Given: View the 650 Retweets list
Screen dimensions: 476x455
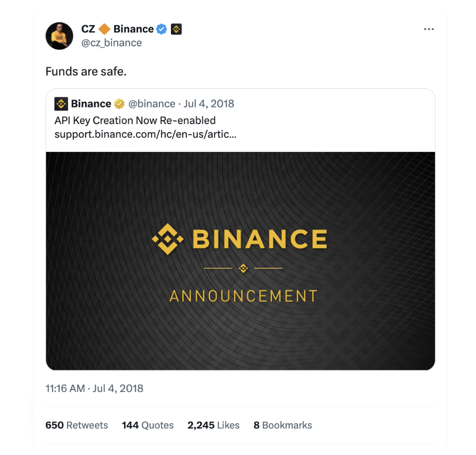Looking at the screenshot, I should 77,425.
